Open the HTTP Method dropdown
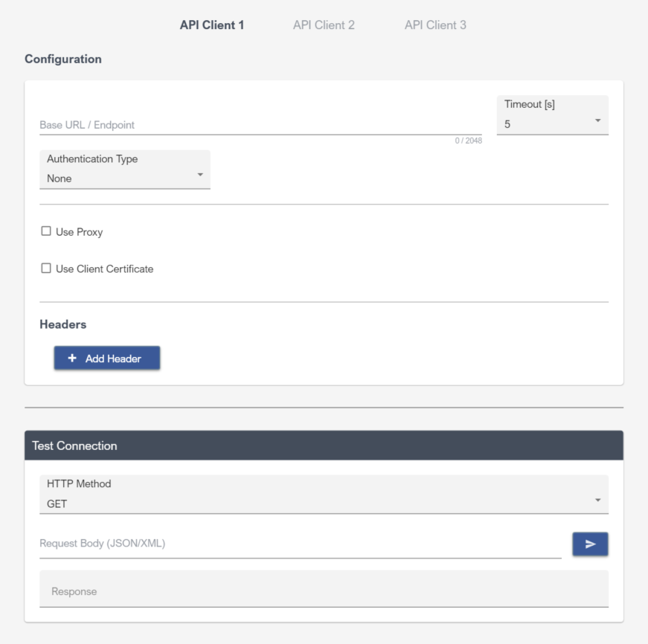Image resolution: width=648 pixels, height=644 pixels. pos(324,495)
